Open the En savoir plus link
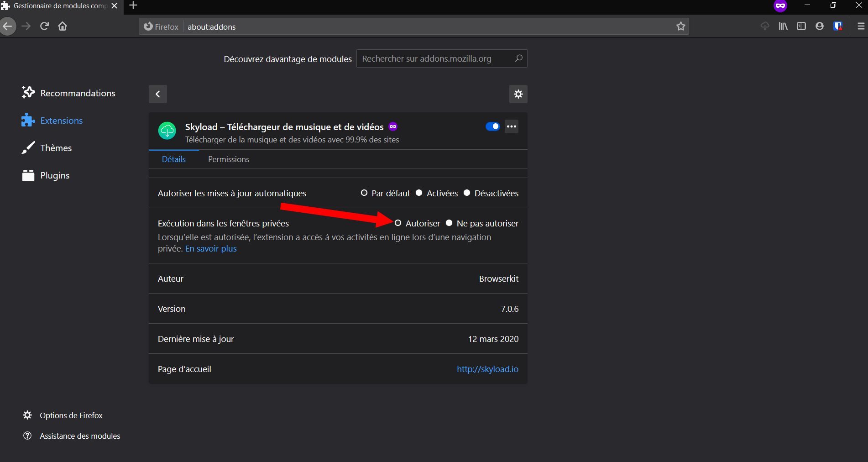The width and height of the screenshot is (868, 462). click(x=211, y=249)
